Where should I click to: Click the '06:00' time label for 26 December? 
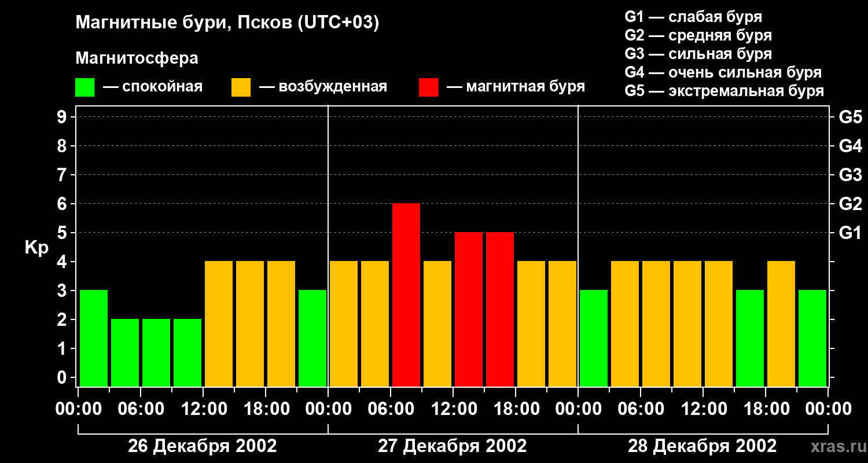click(140, 409)
